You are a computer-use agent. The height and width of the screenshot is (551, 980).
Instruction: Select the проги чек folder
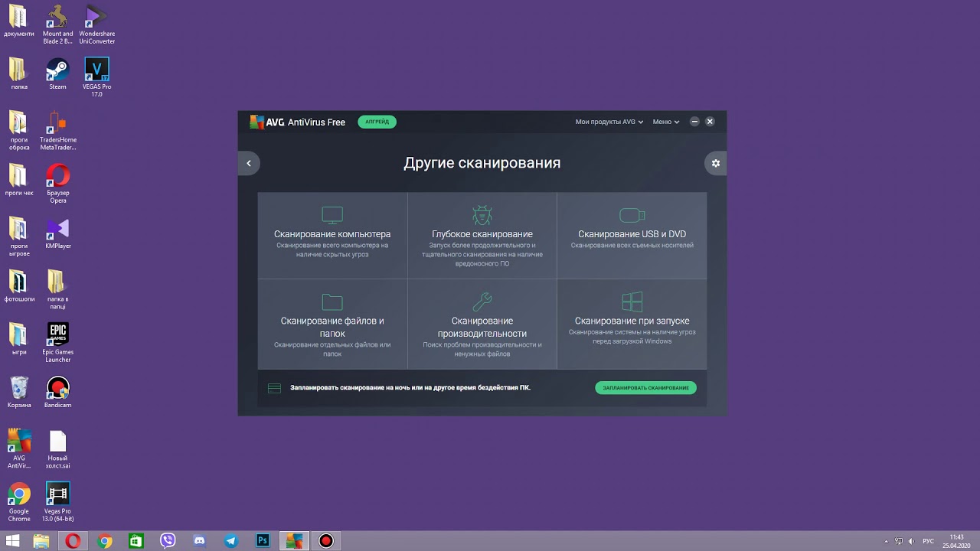point(18,181)
